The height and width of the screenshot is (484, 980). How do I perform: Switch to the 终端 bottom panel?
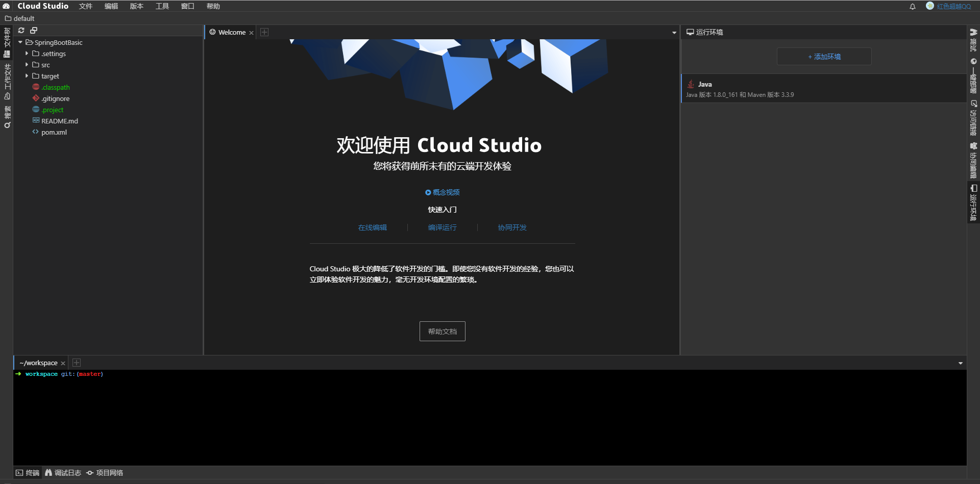[x=28, y=473]
